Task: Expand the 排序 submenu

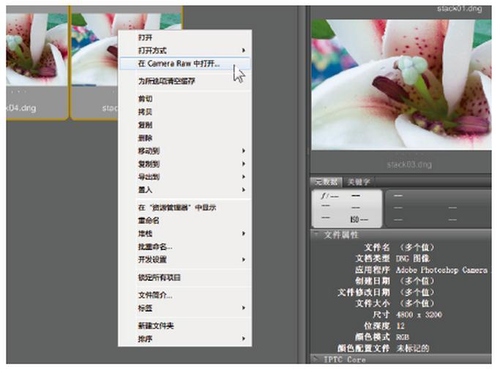Action: coord(185,339)
